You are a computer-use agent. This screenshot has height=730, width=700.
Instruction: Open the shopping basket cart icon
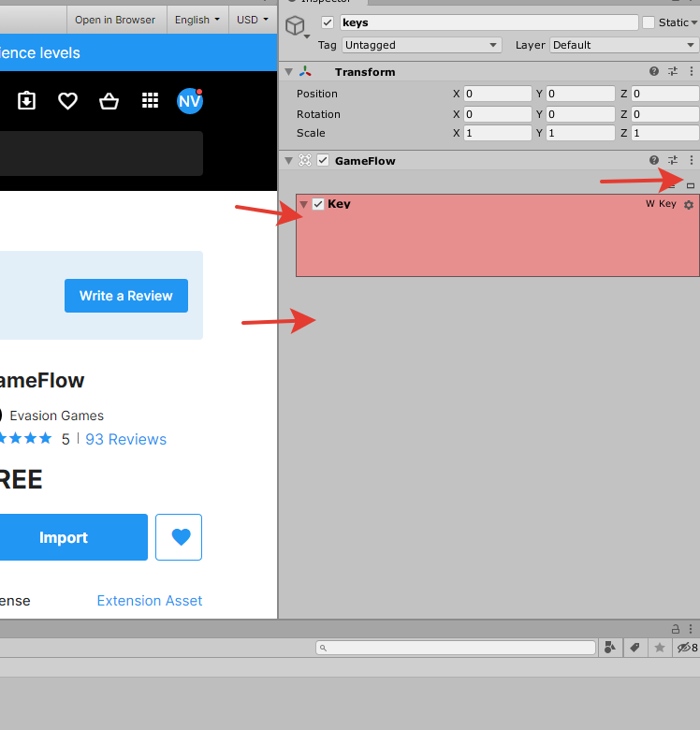109,100
